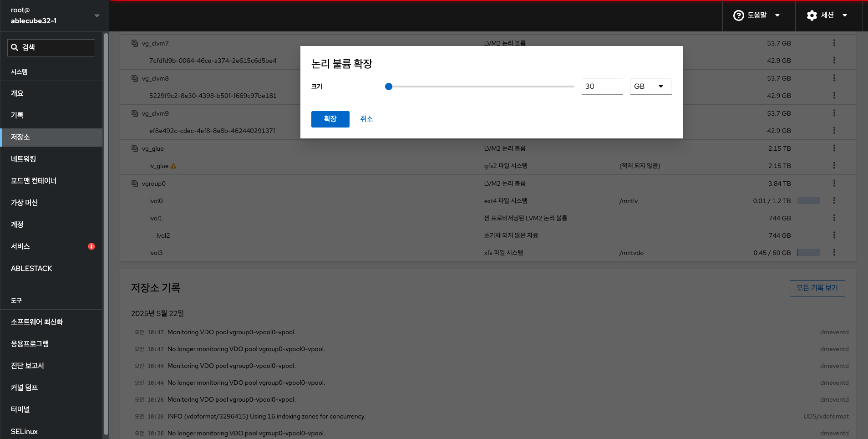Screen dimensions: 868x439
Task: Open the 도움말 help menu
Action: click(757, 15)
